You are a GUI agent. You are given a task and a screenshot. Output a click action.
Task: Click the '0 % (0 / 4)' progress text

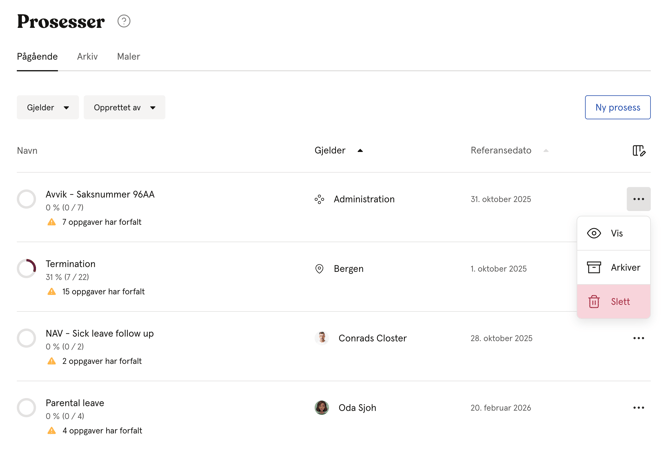click(x=65, y=416)
